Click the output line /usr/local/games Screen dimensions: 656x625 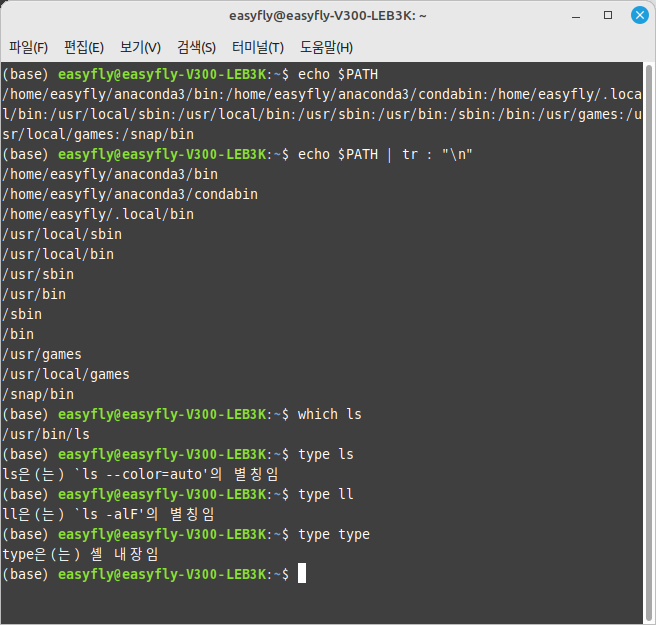66,375
